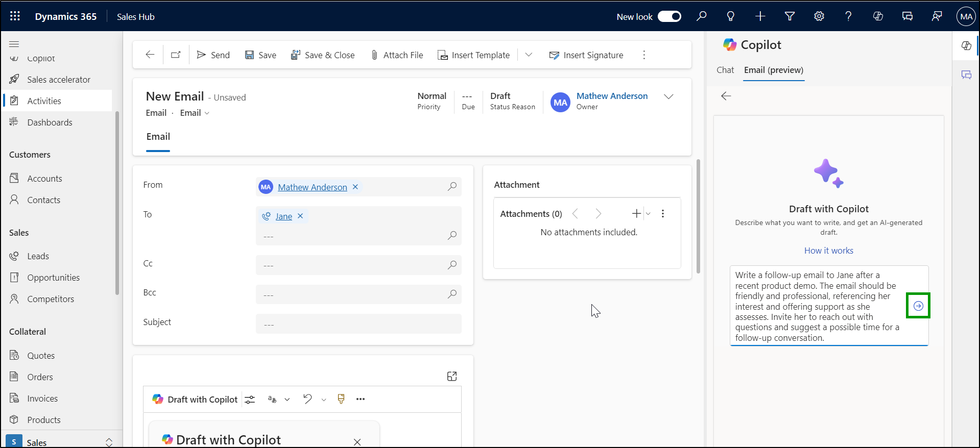
Task: Open Mathew Anderson in the From field
Action: pyautogui.click(x=313, y=187)
